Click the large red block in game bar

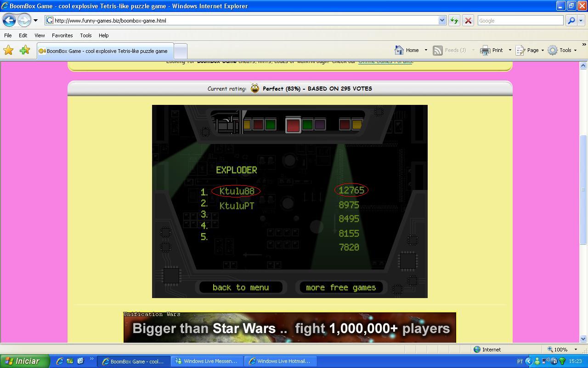point(293,125)
